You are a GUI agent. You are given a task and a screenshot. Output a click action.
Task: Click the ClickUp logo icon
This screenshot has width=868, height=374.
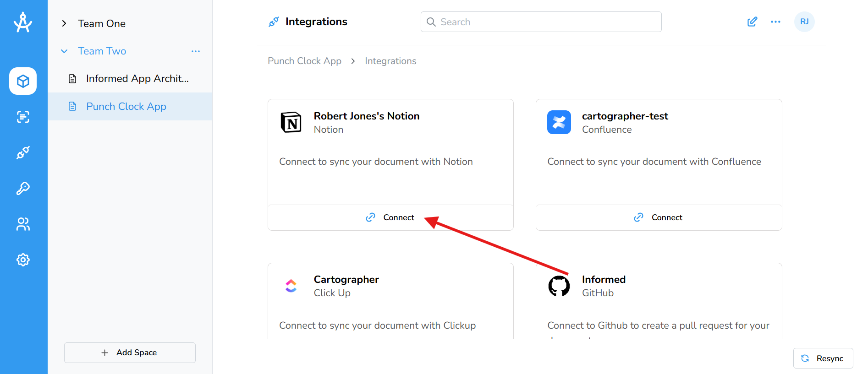(291, 286)
